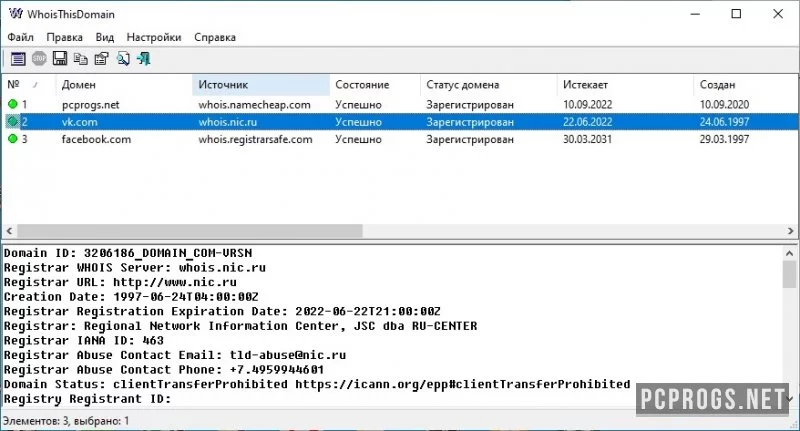Minimize the WhoisThisDomain window
The width and height of the screenshot is (800, 431).
[695, 14]
